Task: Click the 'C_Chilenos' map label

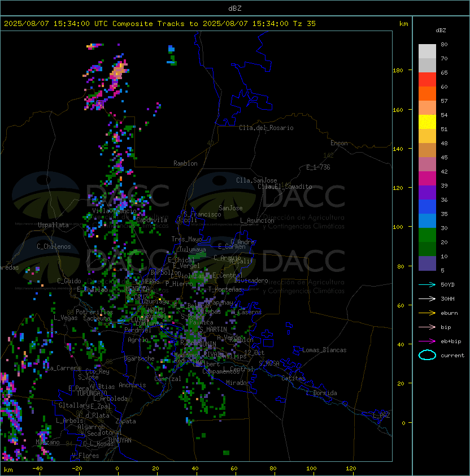Action: 54,246
